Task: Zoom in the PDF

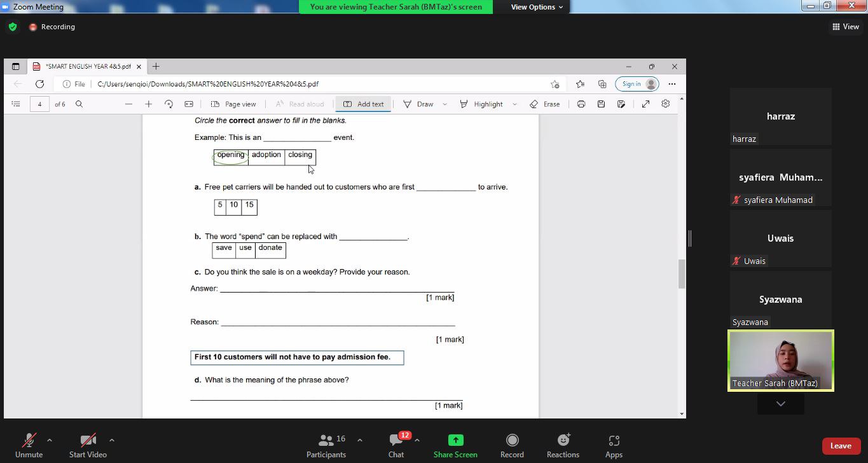Action: (x=148, y=104)
